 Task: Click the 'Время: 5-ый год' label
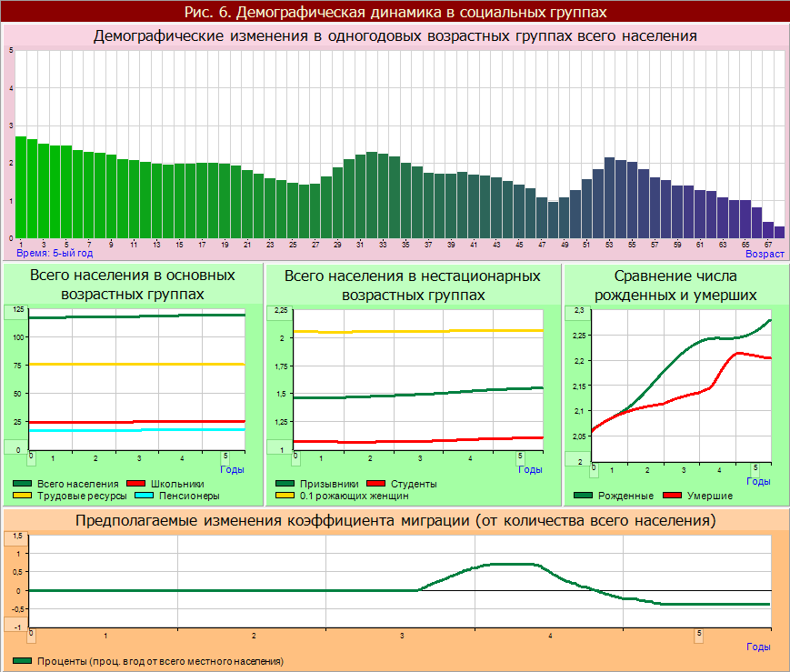pyautogui.click(x=55, y=253)
